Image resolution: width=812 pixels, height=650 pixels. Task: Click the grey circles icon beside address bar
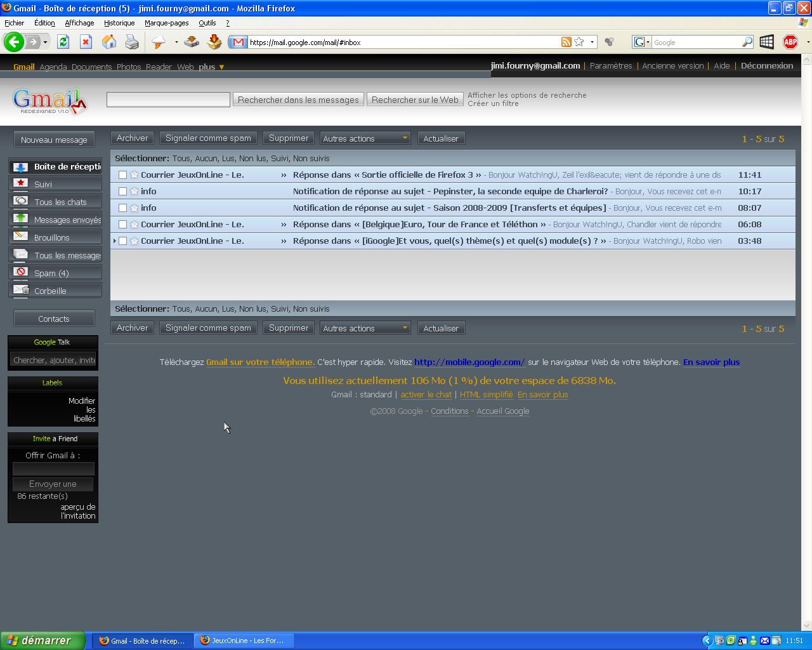(609, 42)
